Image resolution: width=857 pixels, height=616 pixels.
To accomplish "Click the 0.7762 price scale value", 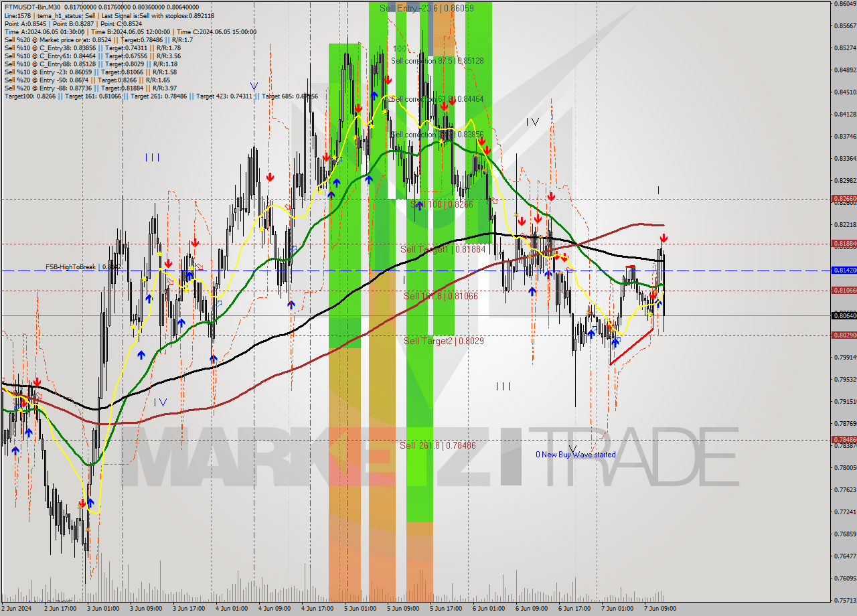I will (x=845, y=490).
